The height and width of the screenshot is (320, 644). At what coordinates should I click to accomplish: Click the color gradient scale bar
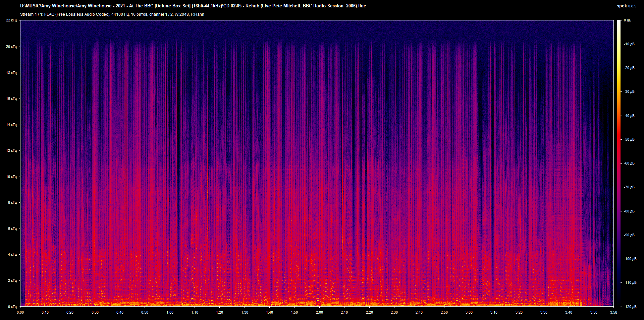click(619, 163)
